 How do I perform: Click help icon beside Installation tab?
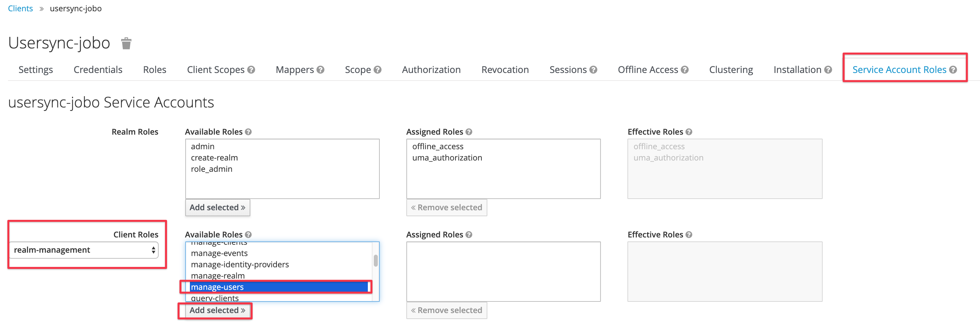pyautogui.click(x=828, y=70)
